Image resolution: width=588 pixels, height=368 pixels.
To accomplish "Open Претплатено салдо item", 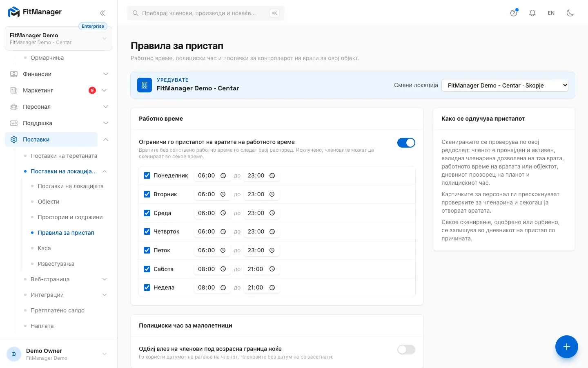I will tap(58, 310).
